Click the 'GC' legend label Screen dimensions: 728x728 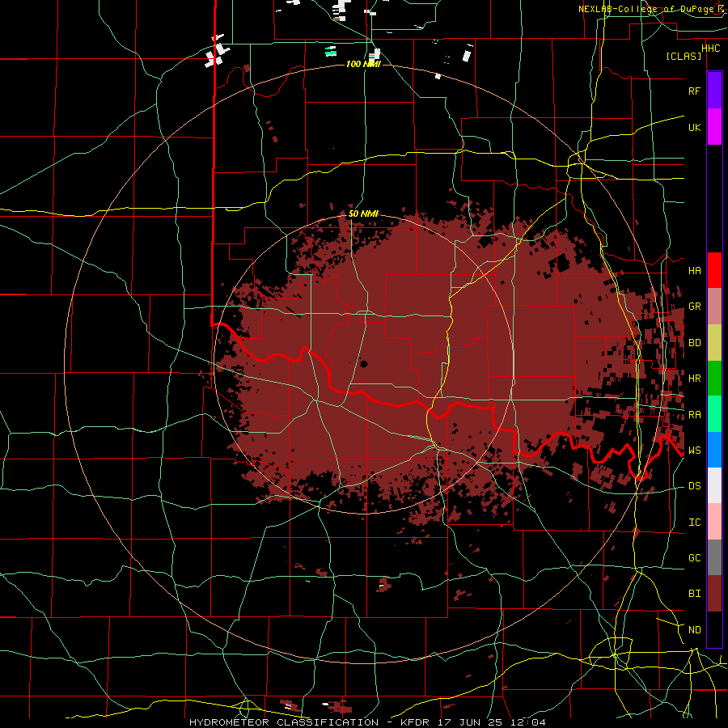[694, 558]
